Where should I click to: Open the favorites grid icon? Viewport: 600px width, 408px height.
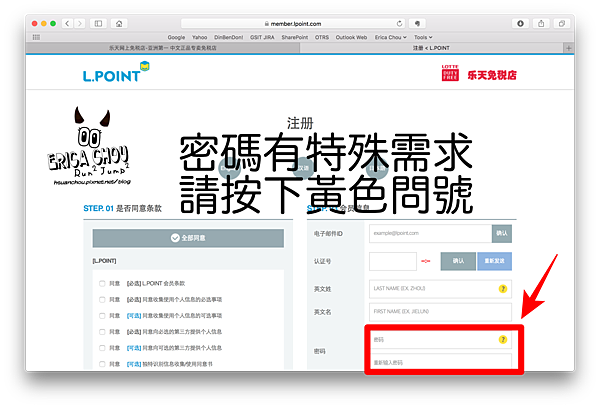pyautogui.click(x=36, y=37)
